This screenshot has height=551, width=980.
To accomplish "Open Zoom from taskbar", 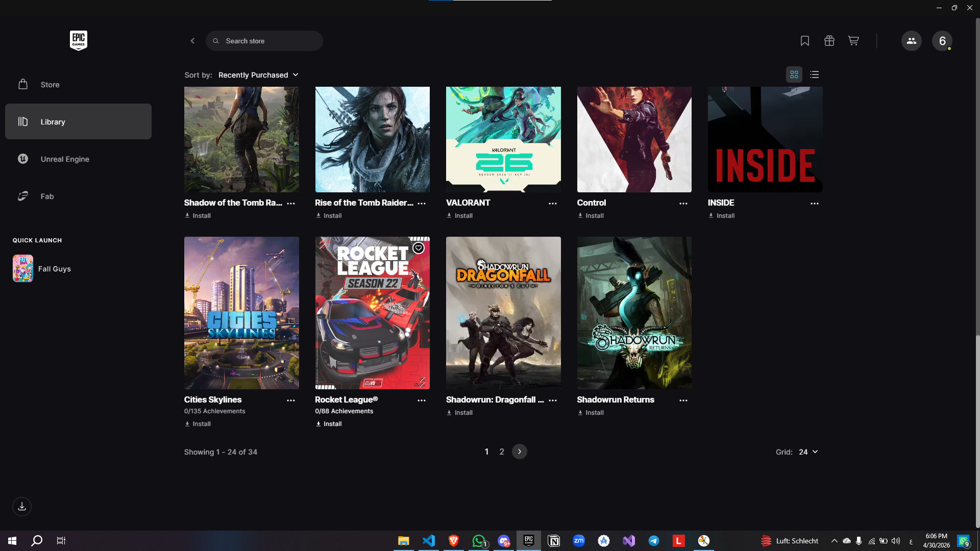I will click(x=579, y=541).
